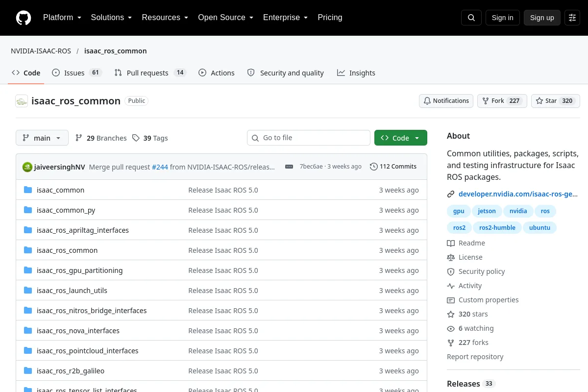
Task: Click the Sign in button
Action: coord(502,18)
